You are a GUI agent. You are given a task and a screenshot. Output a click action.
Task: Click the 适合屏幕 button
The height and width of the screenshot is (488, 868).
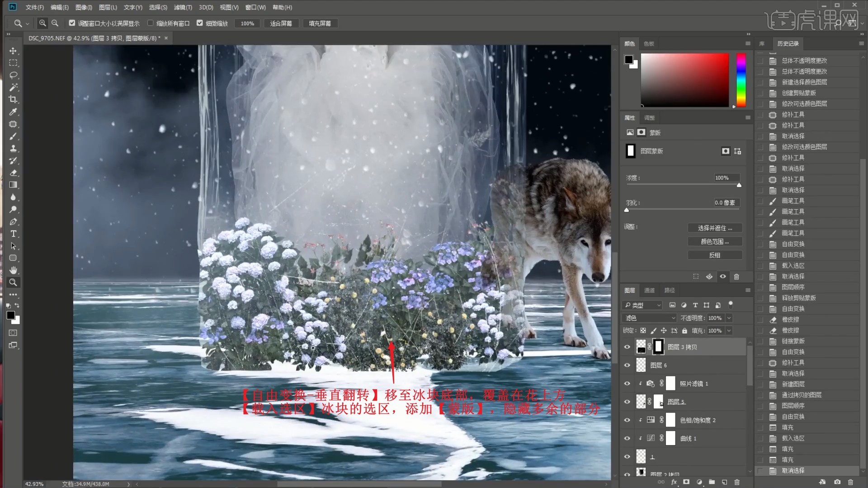tap(281, 23)
